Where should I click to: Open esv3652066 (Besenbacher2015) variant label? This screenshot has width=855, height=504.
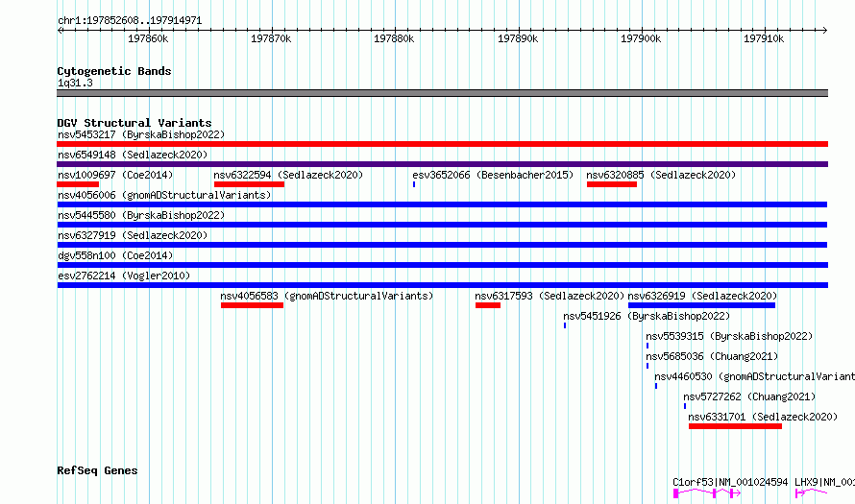pos(493,175)
